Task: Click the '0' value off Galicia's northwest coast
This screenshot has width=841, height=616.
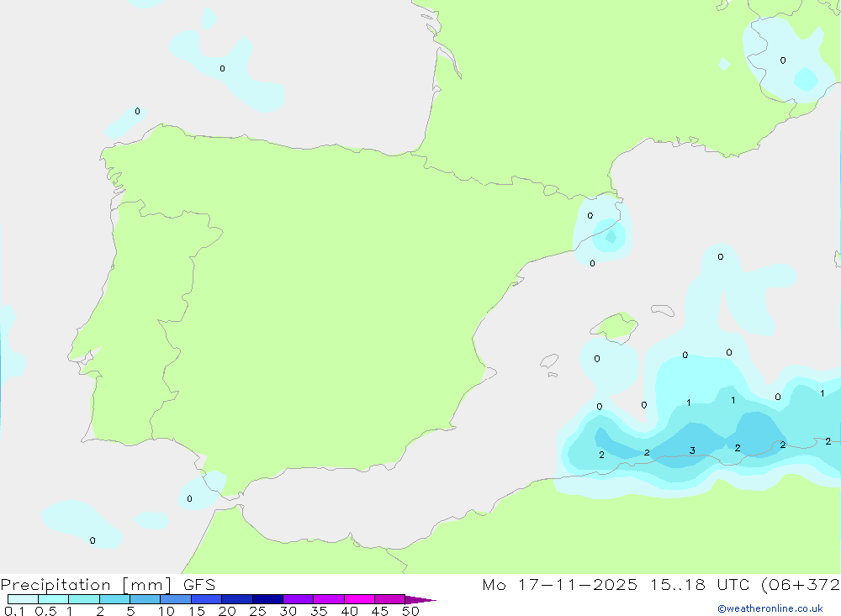Action: point(137,111)
